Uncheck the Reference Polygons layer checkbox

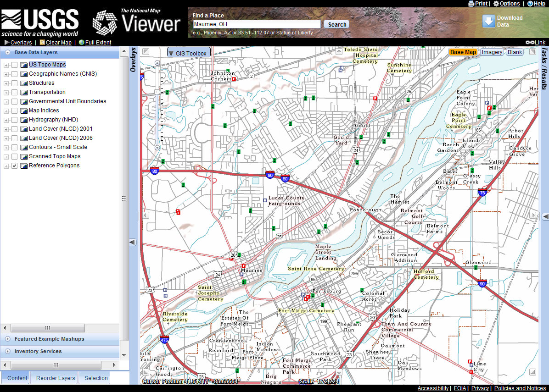click(x=15, y=166)
